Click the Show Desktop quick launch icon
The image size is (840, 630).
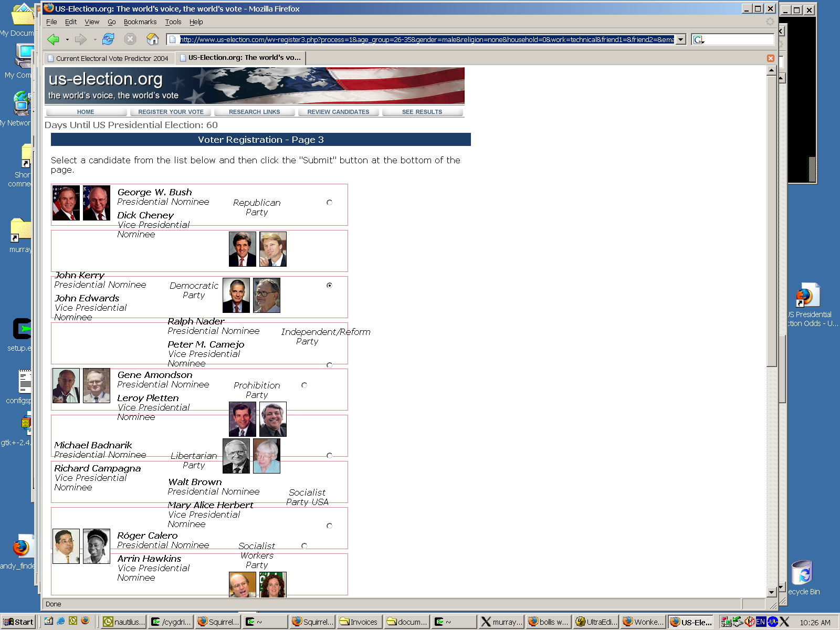49,621
